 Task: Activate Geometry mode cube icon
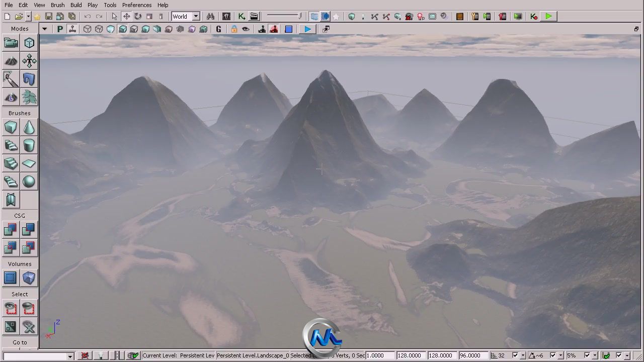(x=29, y=43)
